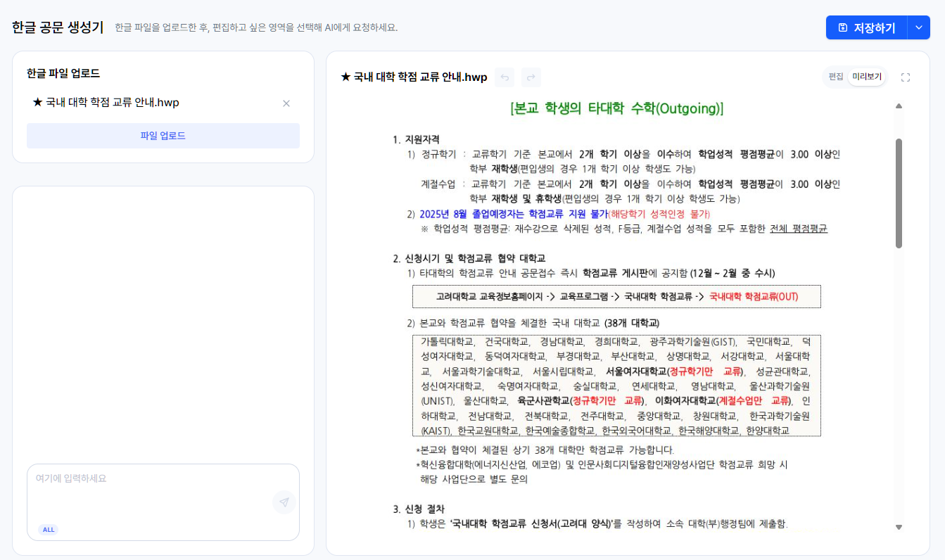The height and width of the screenshot is (560, 945).
Task: Select the green Outgoing heading in document
Action: (x=616, y=109)
